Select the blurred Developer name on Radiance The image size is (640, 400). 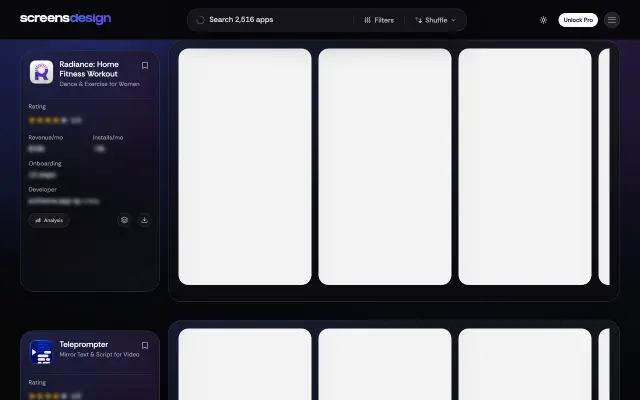(x=64, y=201)
